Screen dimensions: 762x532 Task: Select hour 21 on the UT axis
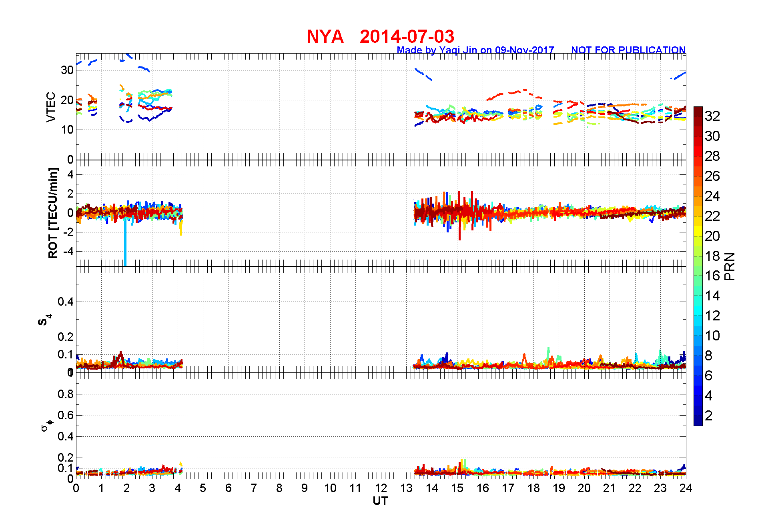point(610,488)
